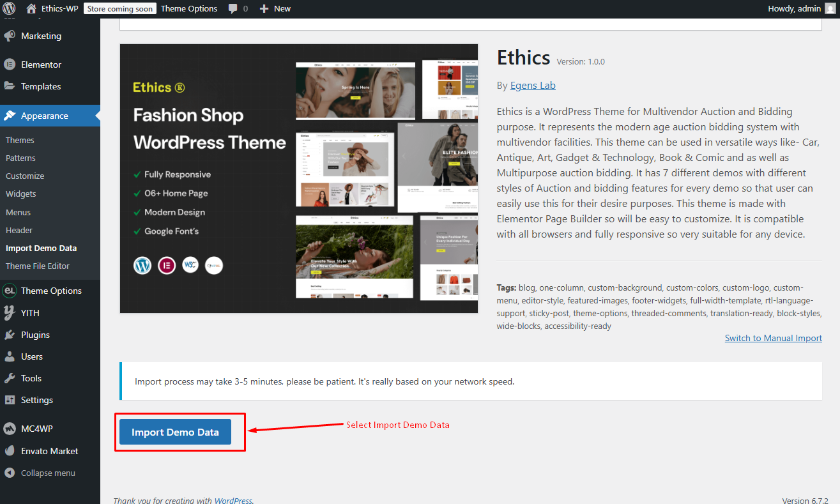Click the Tools wrench icon

tap(10, 378)
